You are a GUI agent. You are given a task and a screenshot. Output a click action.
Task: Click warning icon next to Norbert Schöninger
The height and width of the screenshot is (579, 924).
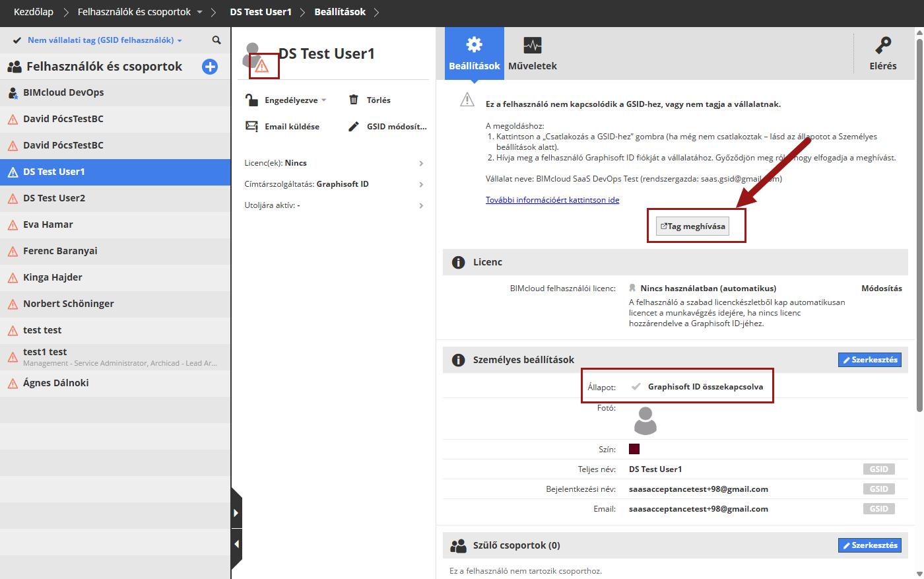[13, 304]
